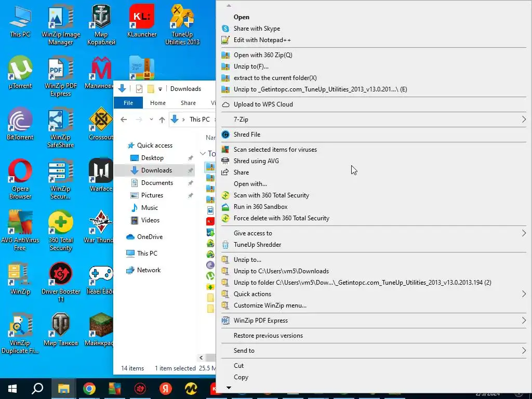This screenshot has height=399, width=532.
Task: Switch to File Explorer in taskbar
Action: coord(63,389)
